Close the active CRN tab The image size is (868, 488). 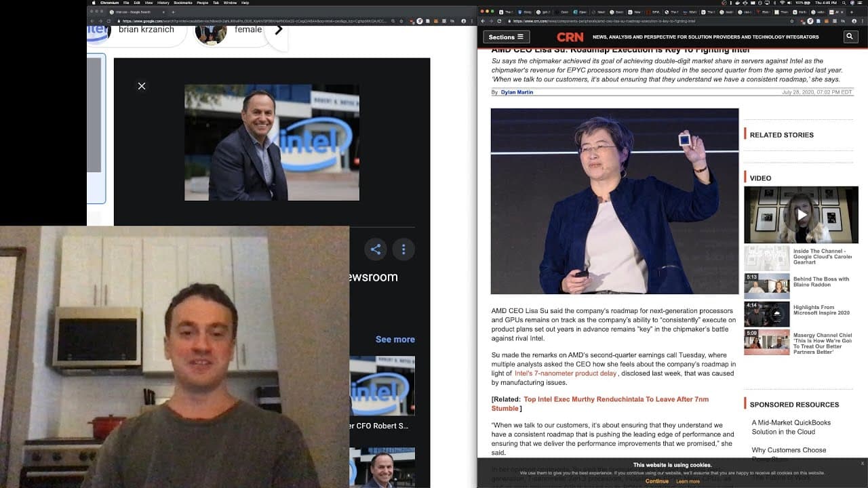pyautogui.click(x=842, y=12)
